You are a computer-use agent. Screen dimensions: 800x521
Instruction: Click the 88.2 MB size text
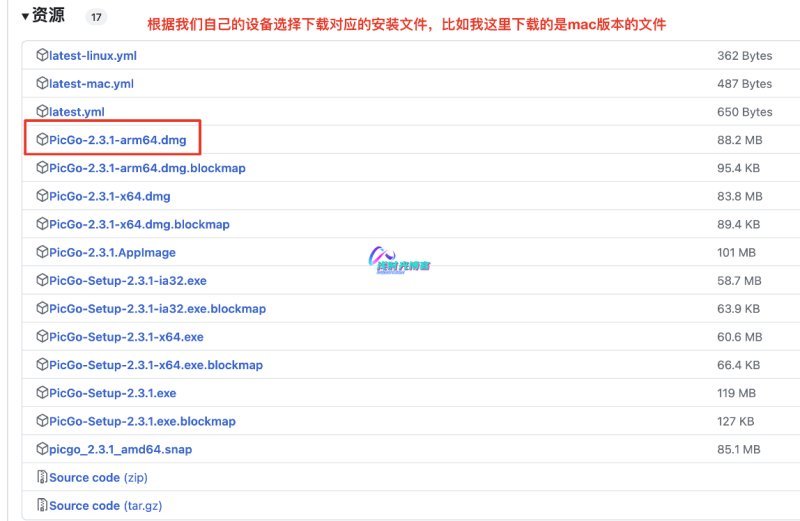click(740, 140)
